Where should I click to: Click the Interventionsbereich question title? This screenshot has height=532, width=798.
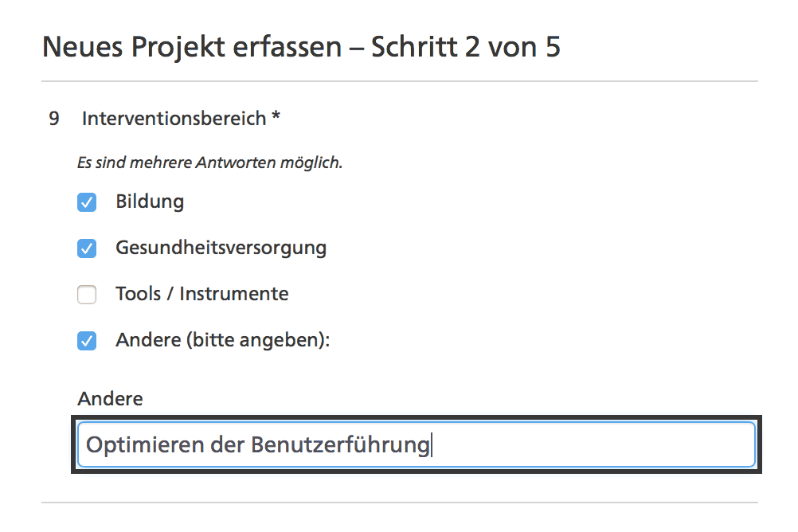[174, 119]
